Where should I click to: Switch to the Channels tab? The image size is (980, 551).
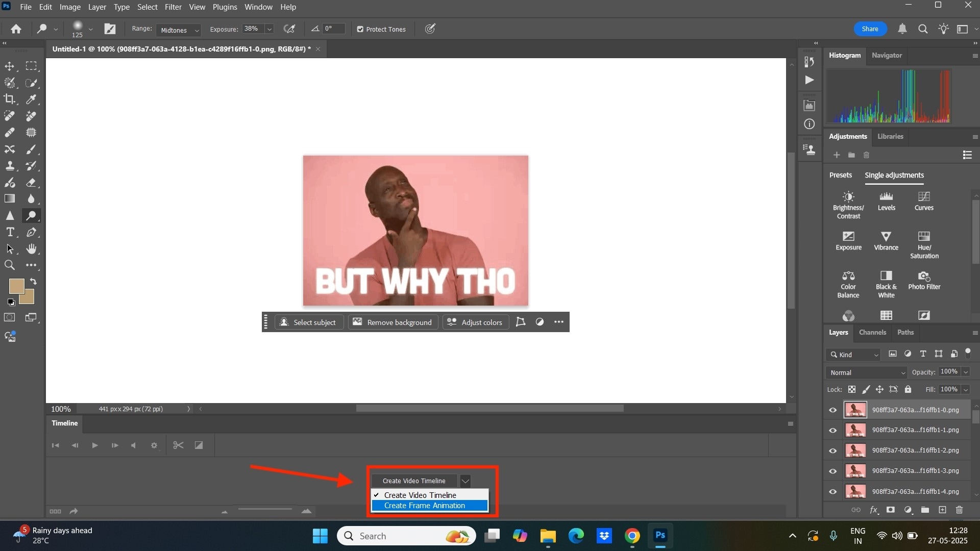pos(872,332)
